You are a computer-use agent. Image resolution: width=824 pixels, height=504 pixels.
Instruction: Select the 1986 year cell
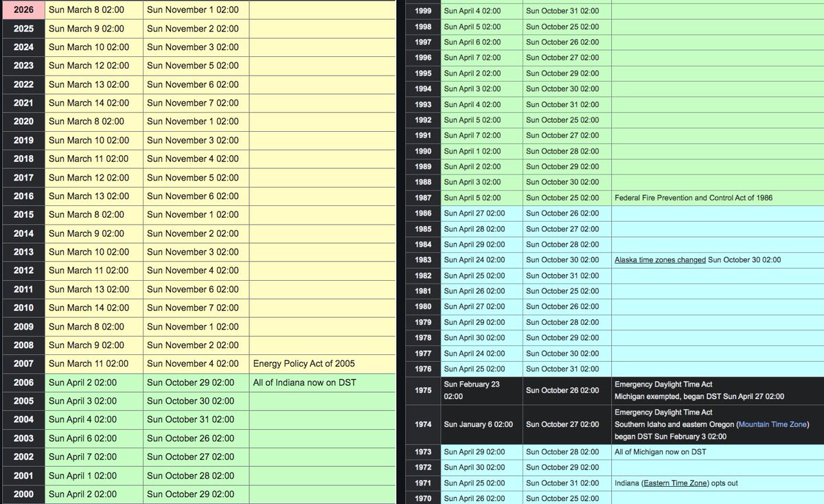coord(424,214)
